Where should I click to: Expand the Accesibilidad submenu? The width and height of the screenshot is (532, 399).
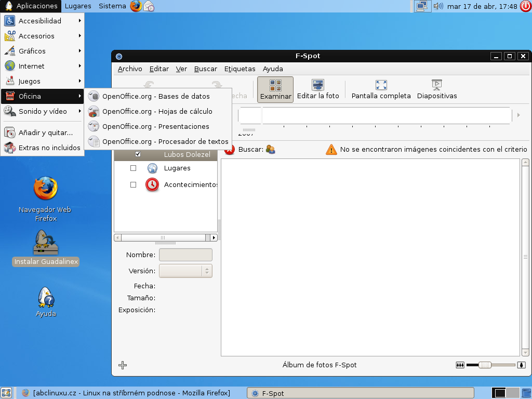[x=42, y=21]
